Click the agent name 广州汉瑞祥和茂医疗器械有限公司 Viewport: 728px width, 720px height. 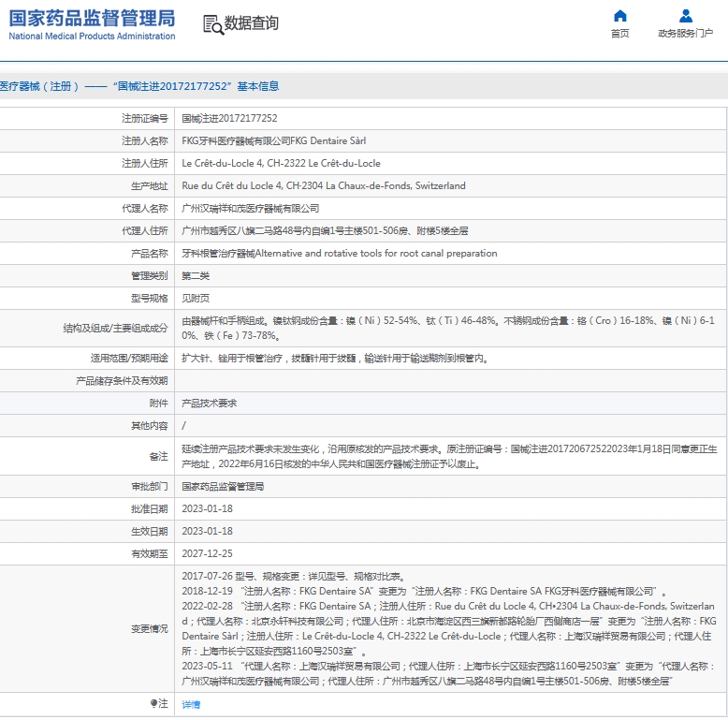tap(251, 209)
